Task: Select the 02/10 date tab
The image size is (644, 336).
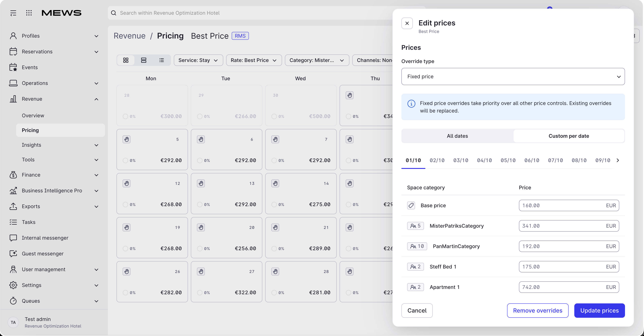Action: point(437,160)
